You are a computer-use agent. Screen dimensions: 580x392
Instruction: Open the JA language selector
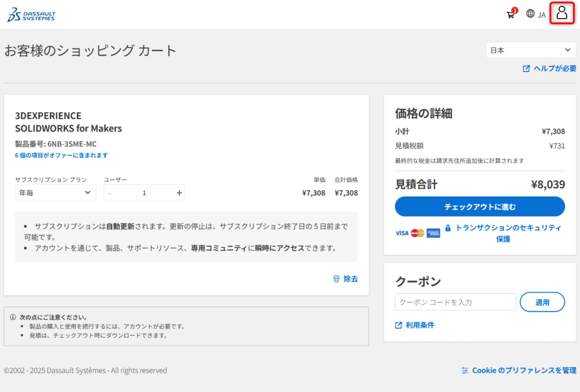click(x=541, y=15)
